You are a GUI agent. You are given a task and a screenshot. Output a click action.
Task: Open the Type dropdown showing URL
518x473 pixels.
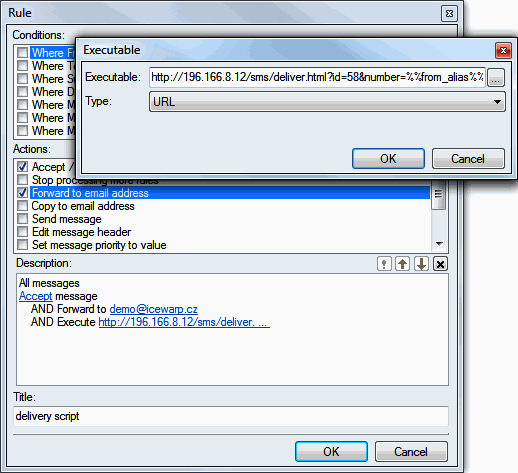327,102
